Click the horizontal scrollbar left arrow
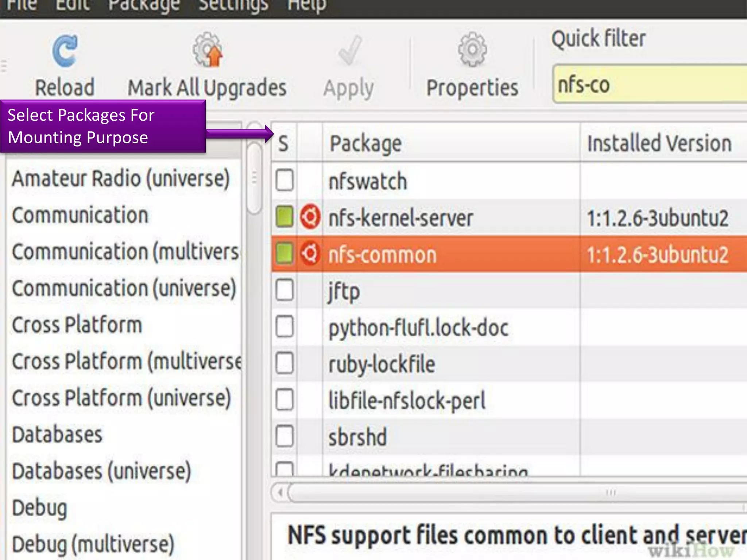Image resolution: width=747 pixels, height=560 pixels. 280,493
